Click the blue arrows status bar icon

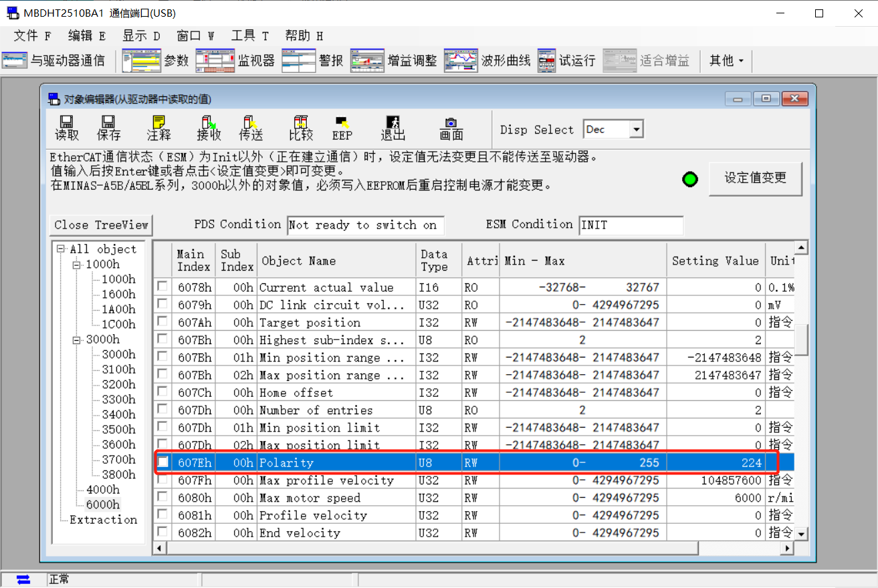pos(23,579)
